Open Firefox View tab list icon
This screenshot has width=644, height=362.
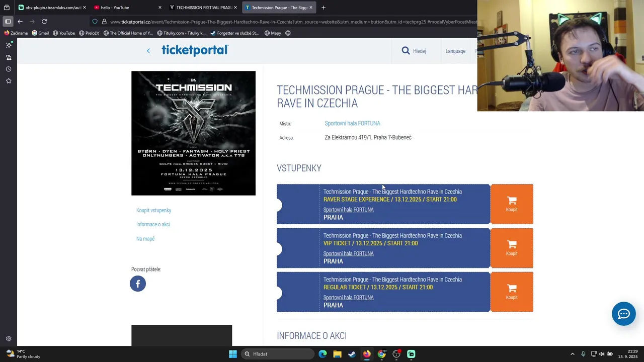(7, 8)
